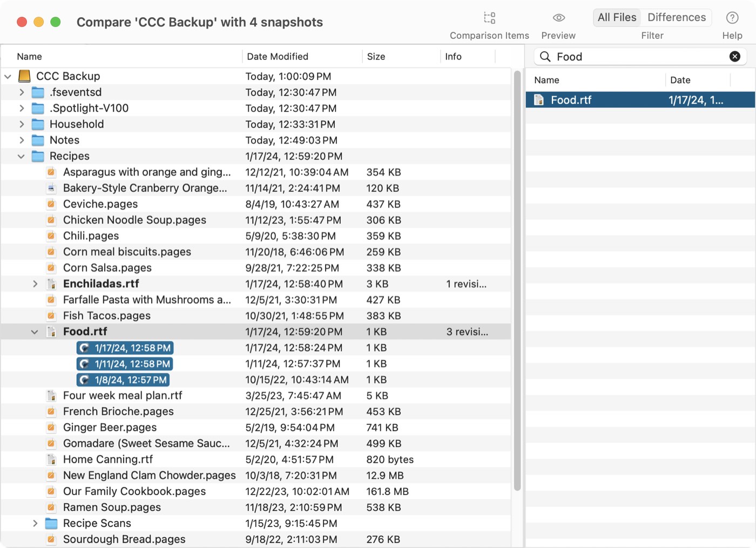The image size is (756, 548).
Task: Click the Food.rtf icon in search results
Action: [x=539, y=100]
